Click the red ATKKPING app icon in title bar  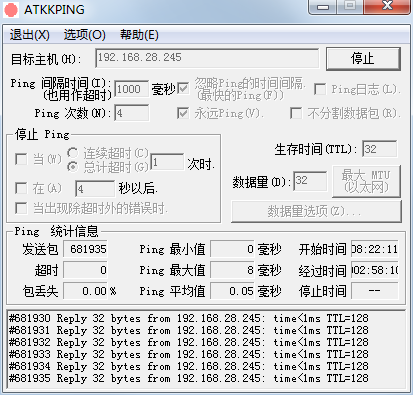click(x=11, y=10)
